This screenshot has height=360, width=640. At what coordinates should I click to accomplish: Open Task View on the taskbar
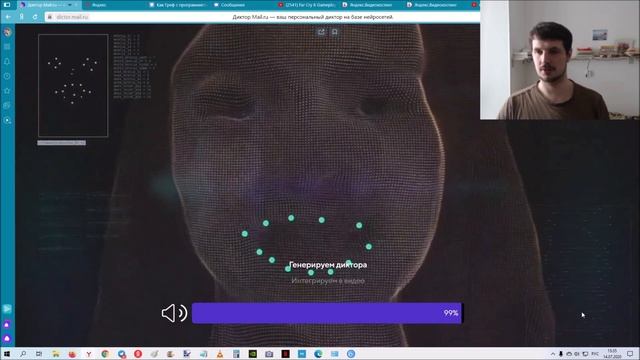point(39,354)
